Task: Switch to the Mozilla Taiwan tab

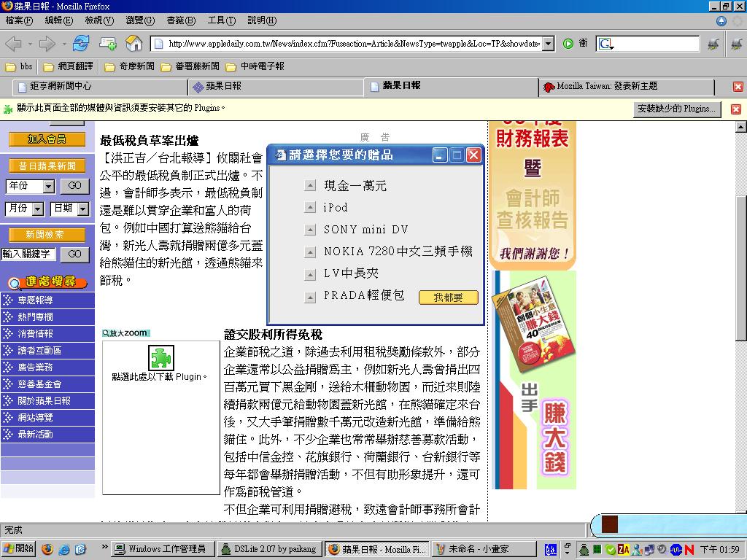Action: coord(627,87)
